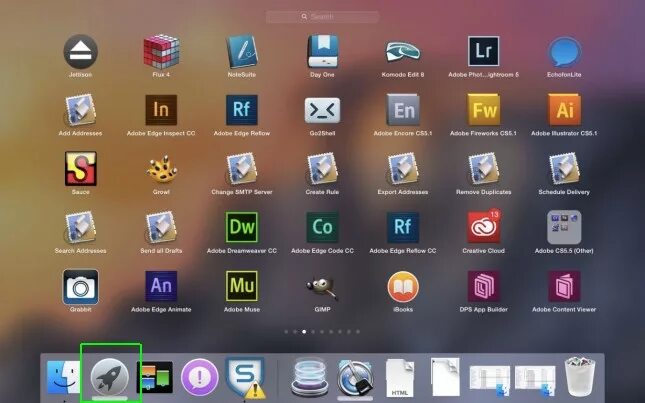Open Finder from the Dock
Image resolution: width=645 pixels, height=403 pixels.
[64, 377]
